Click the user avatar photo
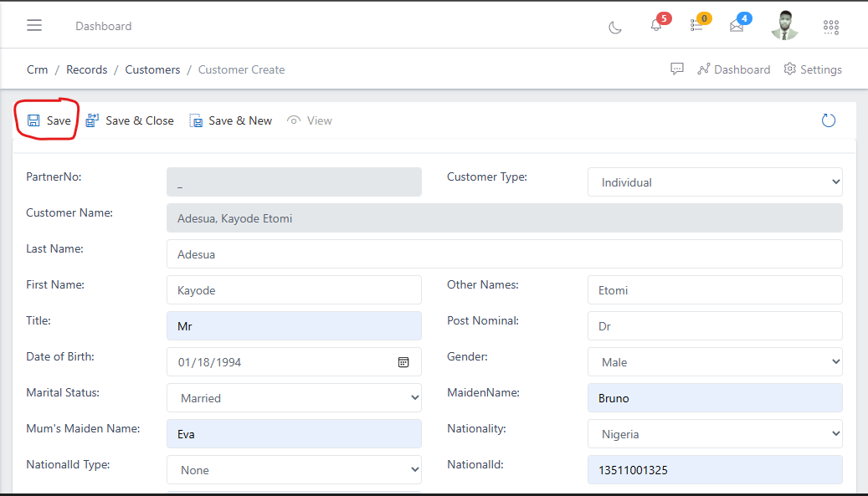868x496 pixels. coord(783,24)
